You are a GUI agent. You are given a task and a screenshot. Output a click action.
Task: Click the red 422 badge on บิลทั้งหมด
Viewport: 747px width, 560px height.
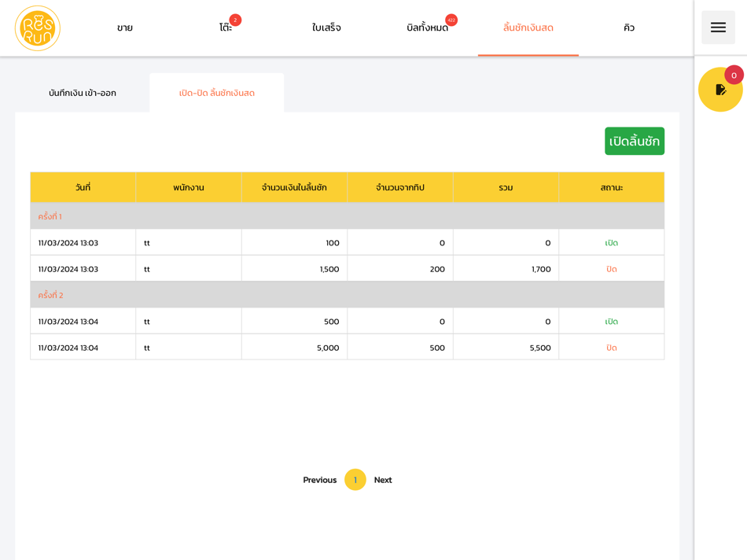451,20
